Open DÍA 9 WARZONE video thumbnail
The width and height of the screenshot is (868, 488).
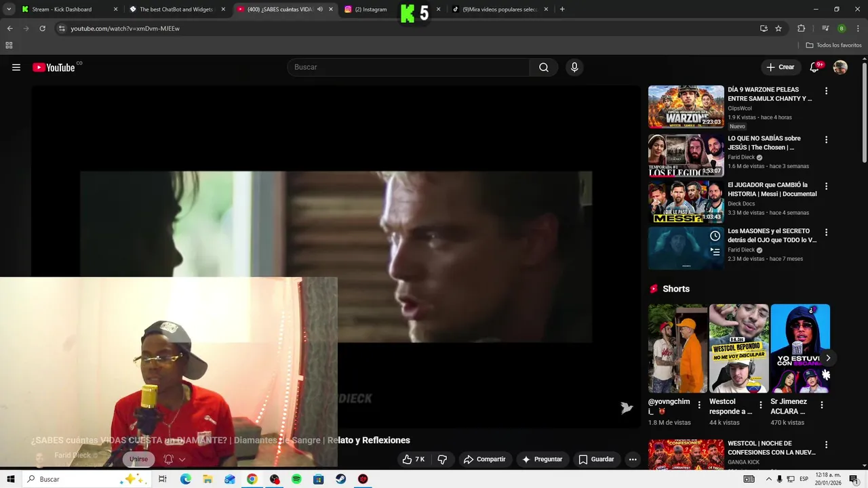(686, 106)
